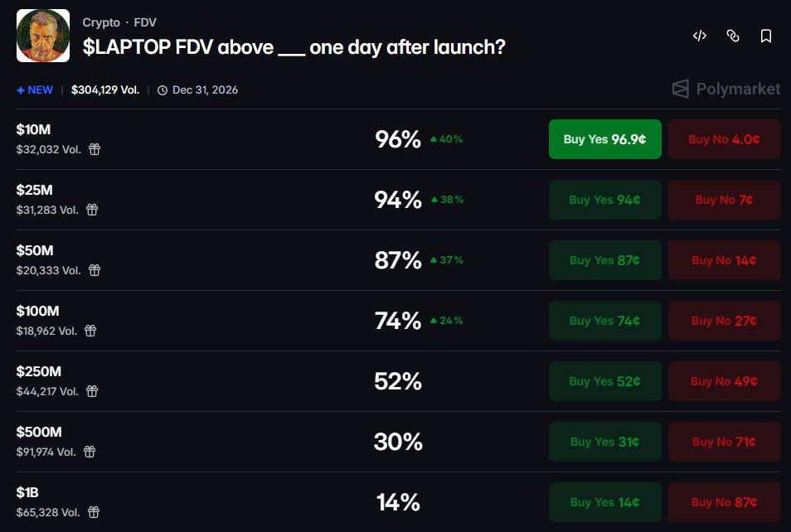Buy No at 7¢ for $25M

pos(725,200)
